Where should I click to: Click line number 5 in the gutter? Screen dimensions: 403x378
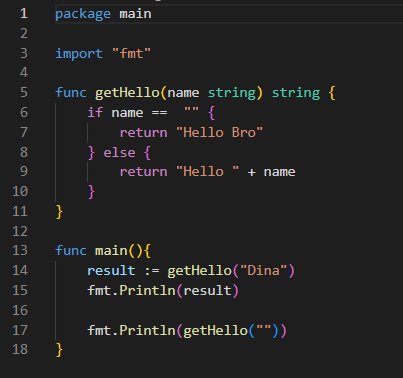pyautogui.click(x=24, y=92)
